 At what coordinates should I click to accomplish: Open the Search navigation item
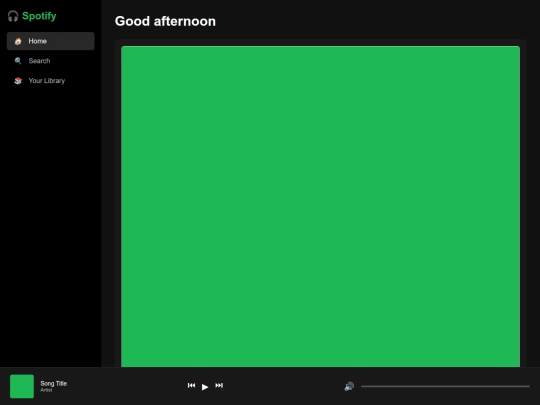click(51, 61)
